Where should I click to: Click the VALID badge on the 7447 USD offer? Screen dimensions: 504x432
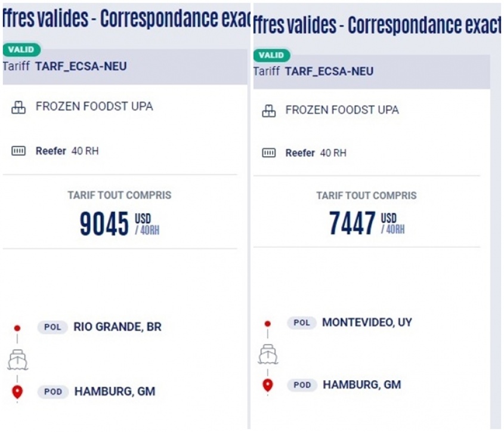point(271,55)
